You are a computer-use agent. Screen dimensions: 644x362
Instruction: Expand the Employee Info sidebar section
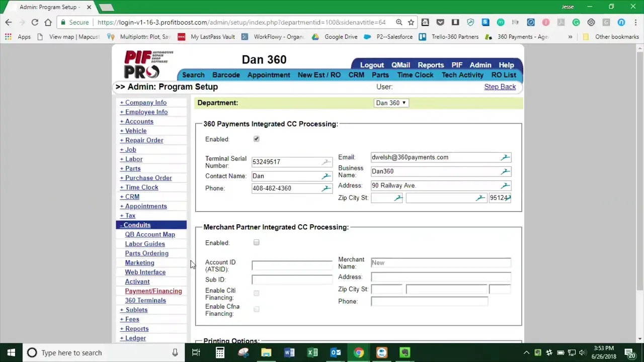coord(144,112)
